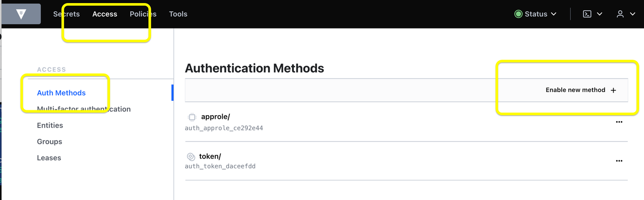Expand the user menu chevron
Image resolution: width=644 pixels, height=200 pixels.
tap(632, 14)
